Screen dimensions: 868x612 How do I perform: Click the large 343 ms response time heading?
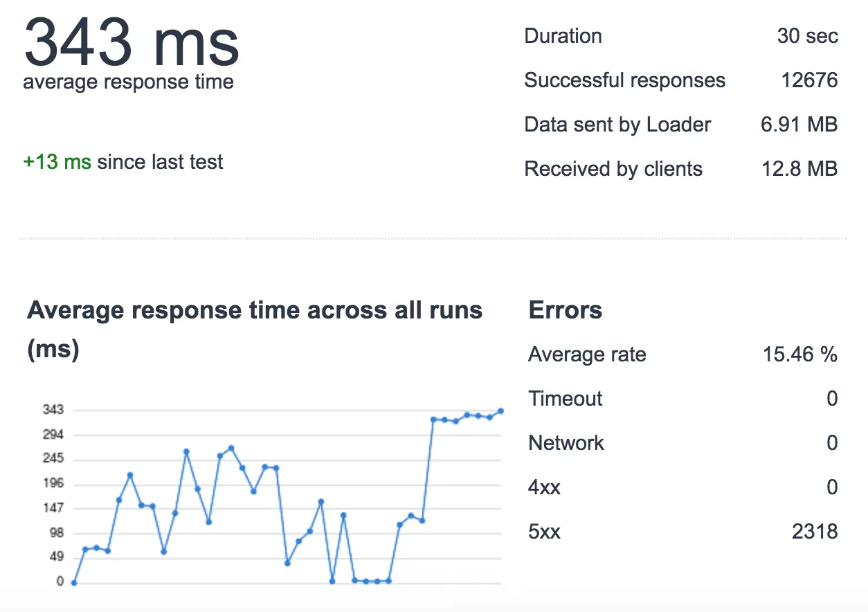[132, 43]
